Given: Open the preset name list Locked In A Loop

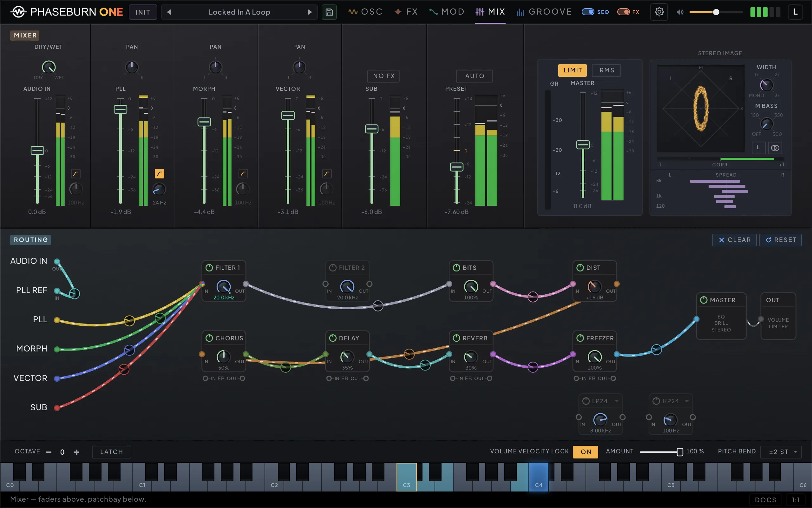Looking at the screenshot, I should pyautogui.click(x=239, y=12).
